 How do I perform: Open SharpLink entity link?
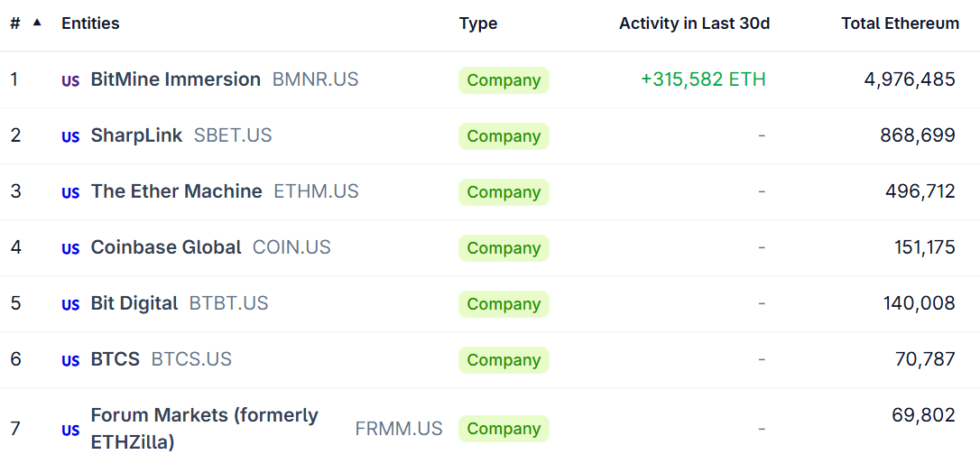[136, 135]
